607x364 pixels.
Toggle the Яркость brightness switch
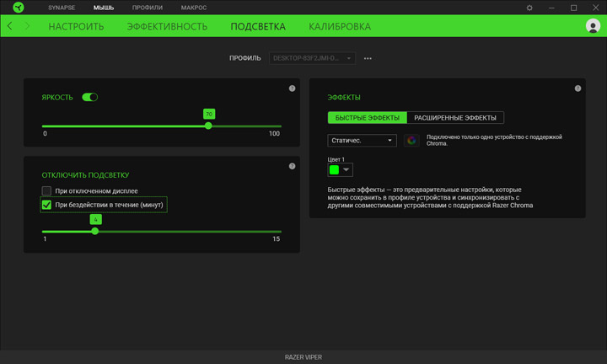(90, 97)
